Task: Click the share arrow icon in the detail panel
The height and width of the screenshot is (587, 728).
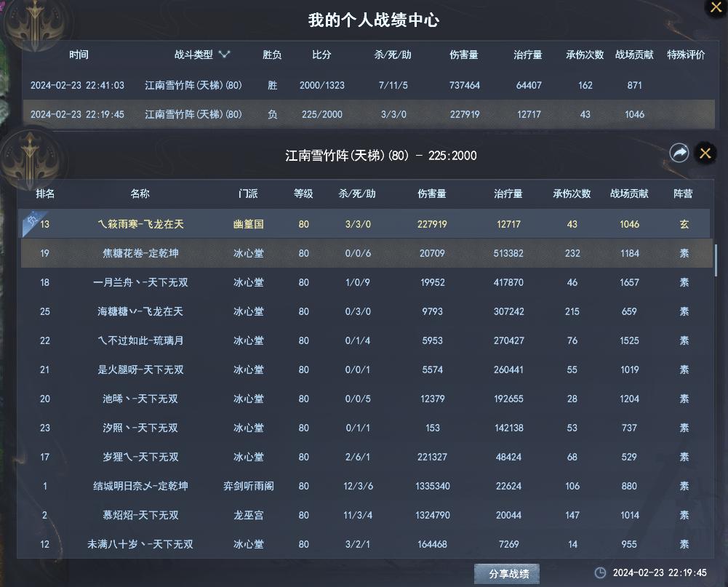Action: pyautogui.click(x=679, y=153)
